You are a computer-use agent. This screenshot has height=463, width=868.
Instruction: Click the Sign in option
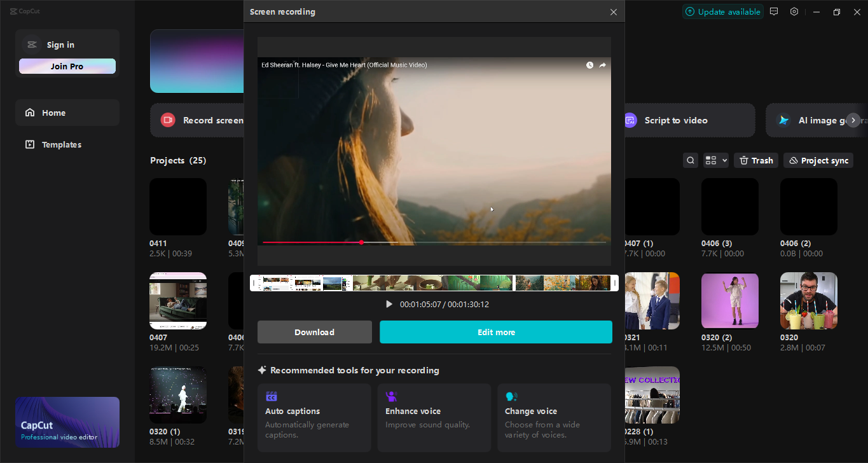click(60, 45)
